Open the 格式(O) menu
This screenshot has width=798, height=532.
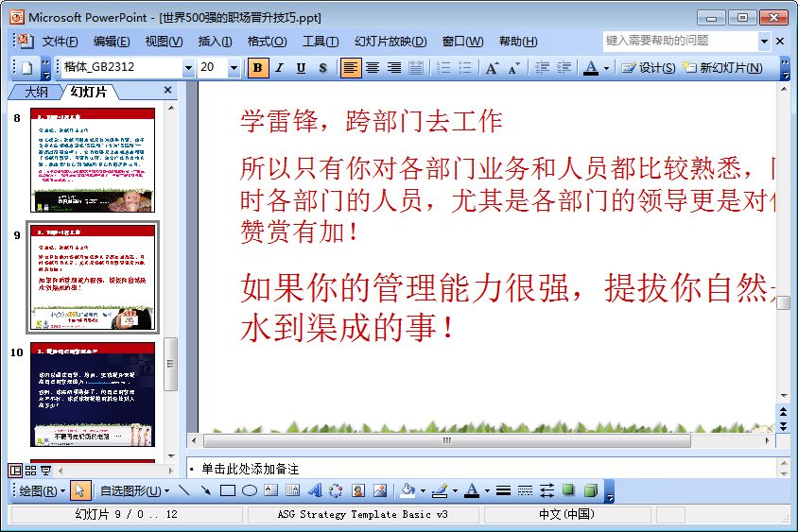point(268,42)
